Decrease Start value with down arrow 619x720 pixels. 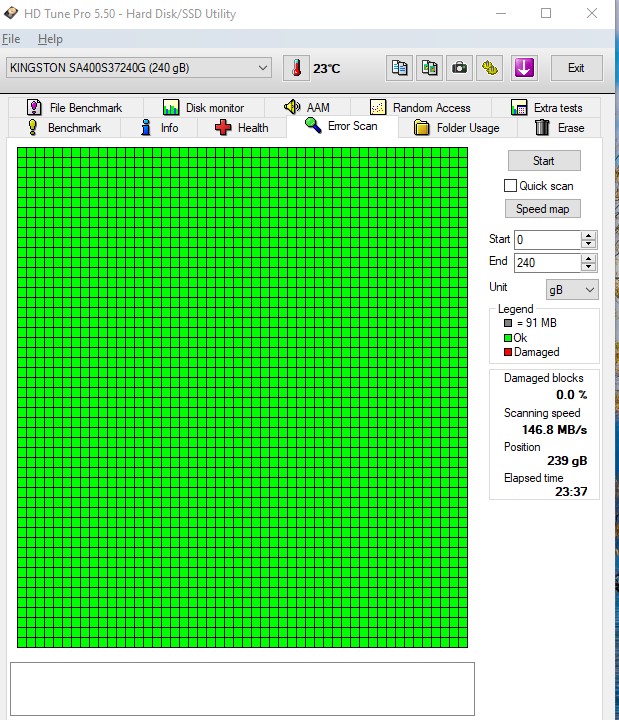click(x=588, y=244)
